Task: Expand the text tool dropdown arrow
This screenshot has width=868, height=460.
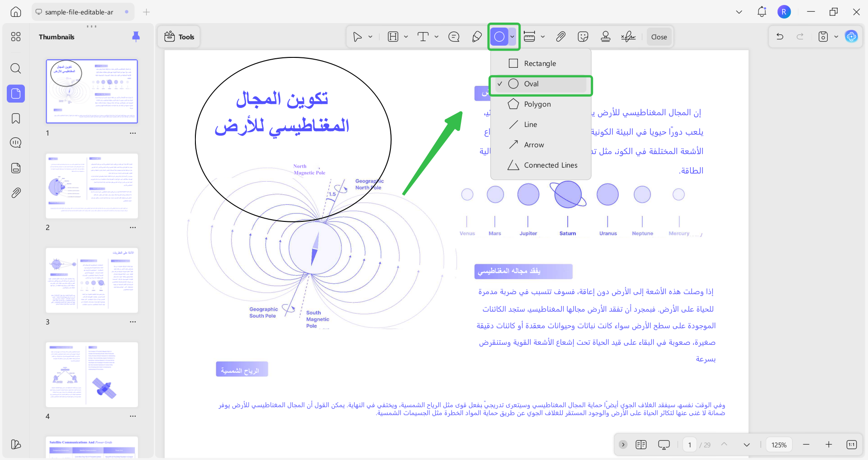Action: point(436,37)
